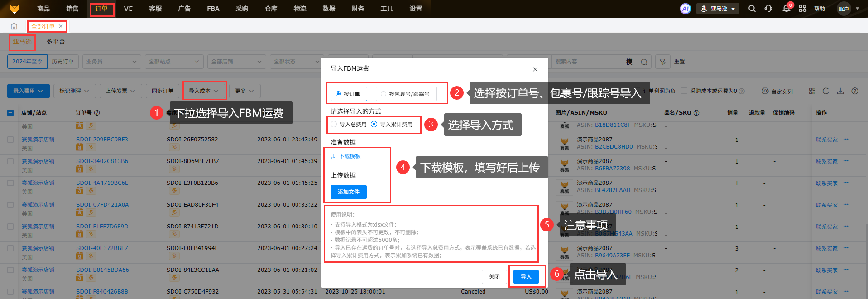Click the search magnifier in order search box

(644, 62)
